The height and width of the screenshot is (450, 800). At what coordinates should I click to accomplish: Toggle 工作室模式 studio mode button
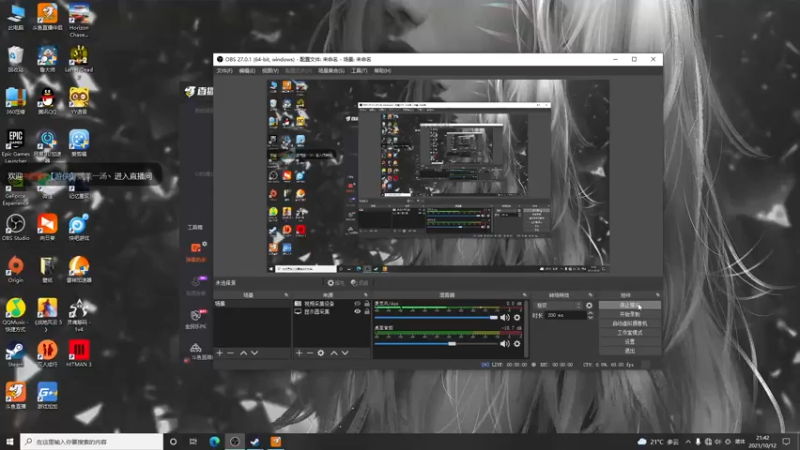coord(630,333)
